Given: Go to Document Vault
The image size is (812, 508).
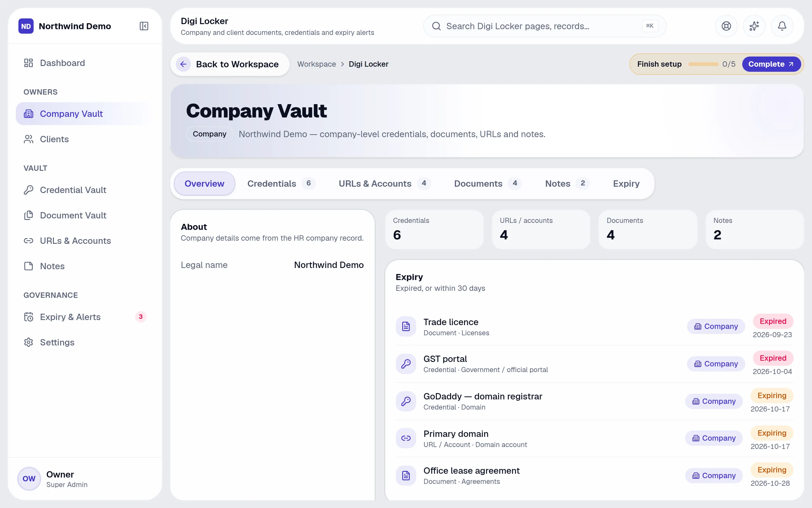Looking at the screenshot, I should point(85,215).
